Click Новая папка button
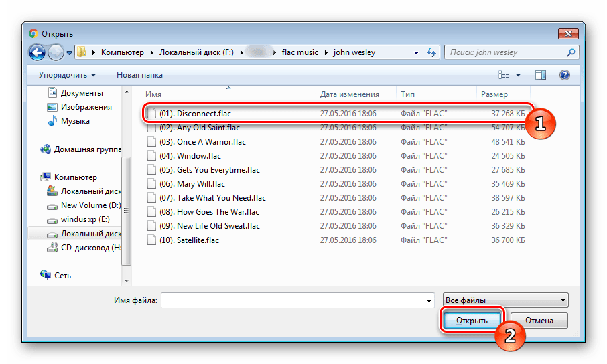The width and height of the screenshot is (607, 364). coord(139,75)
